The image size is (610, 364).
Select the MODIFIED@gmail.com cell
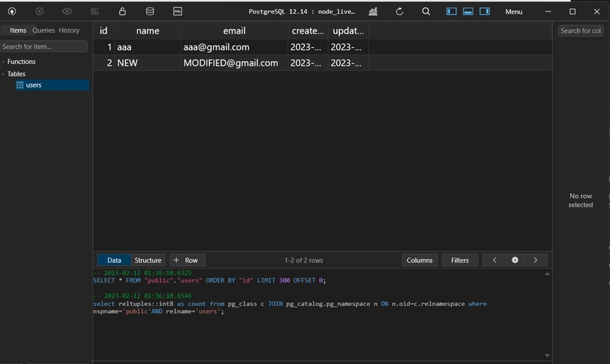point(234,63)
